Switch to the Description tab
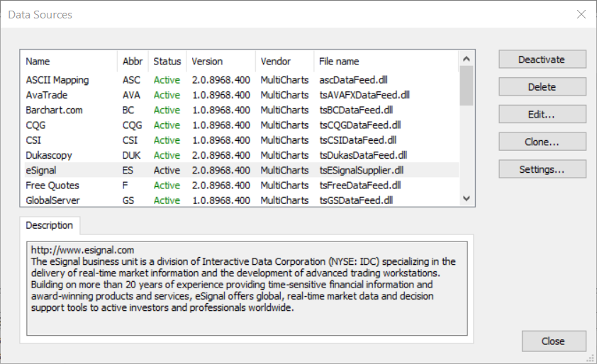 point(50,225)
